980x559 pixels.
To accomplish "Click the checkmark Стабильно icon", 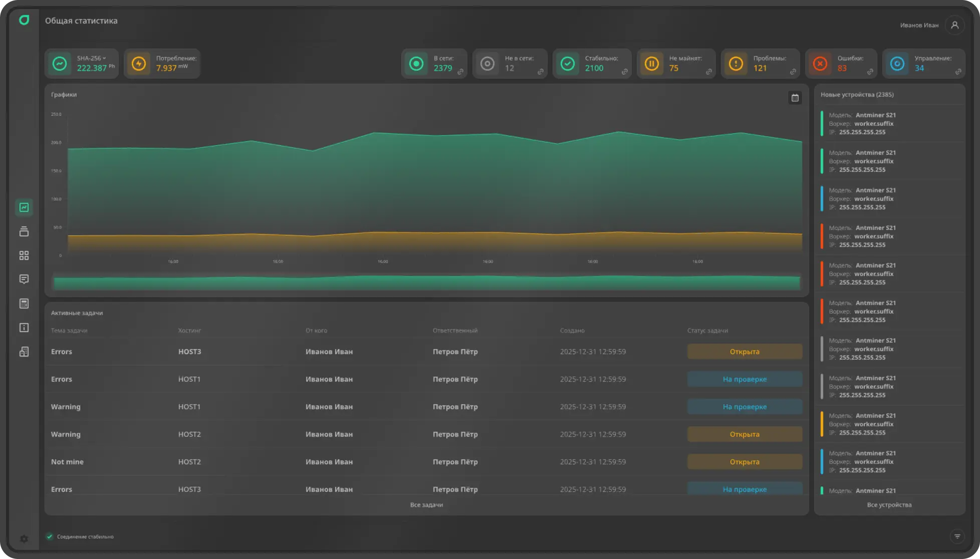I will point(568,64).
